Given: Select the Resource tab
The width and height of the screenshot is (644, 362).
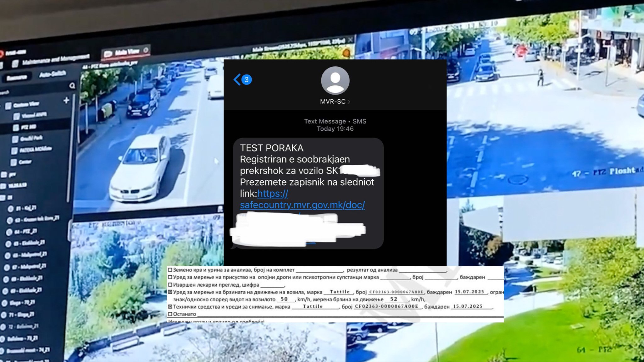Looking at the screenshot, I should click(16, 78).
